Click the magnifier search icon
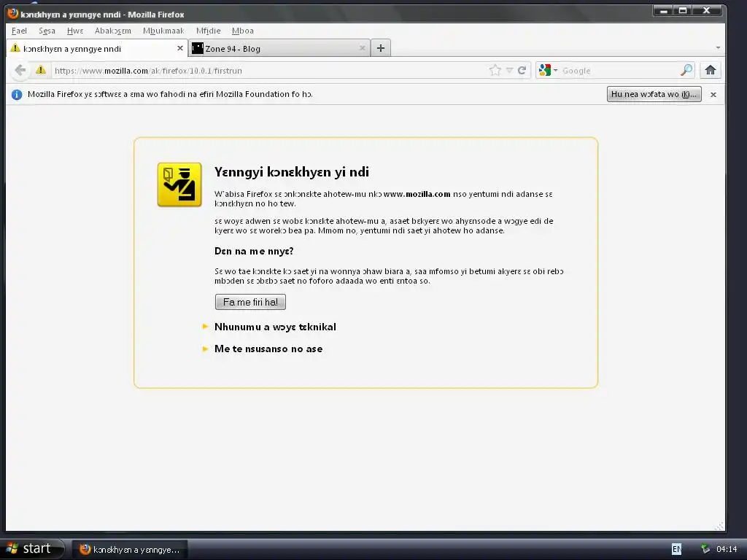Screen dimensions: 747x560 [x=686, y=71]
